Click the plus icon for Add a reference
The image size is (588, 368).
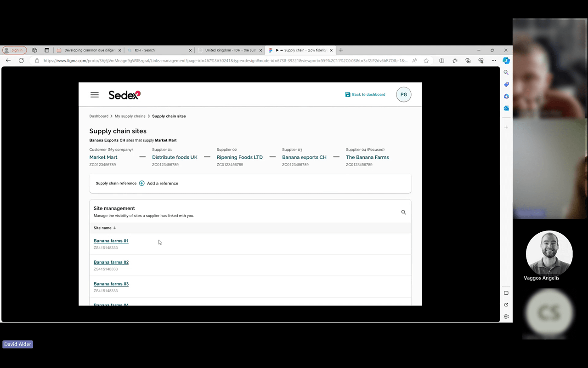tap(142, 183)
